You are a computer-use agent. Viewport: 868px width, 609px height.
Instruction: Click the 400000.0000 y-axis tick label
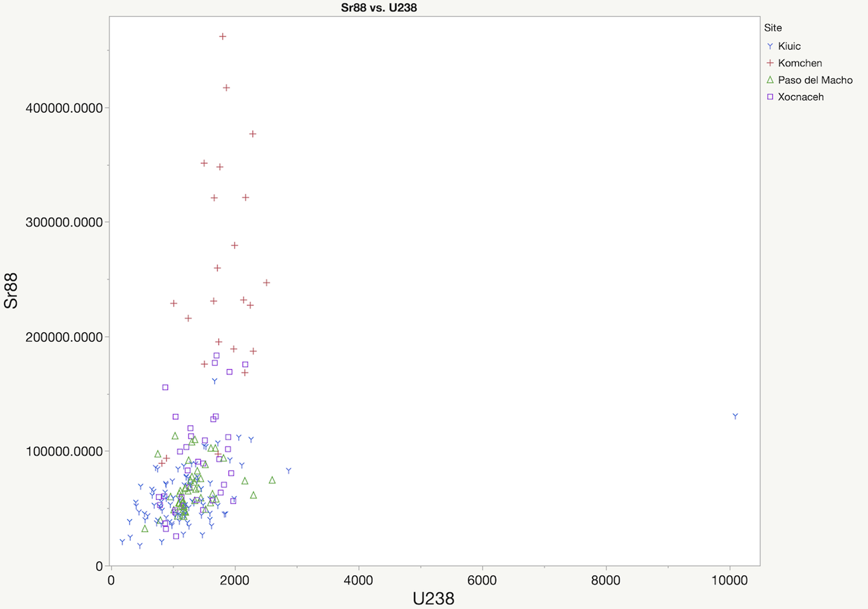tap(64, 108)
